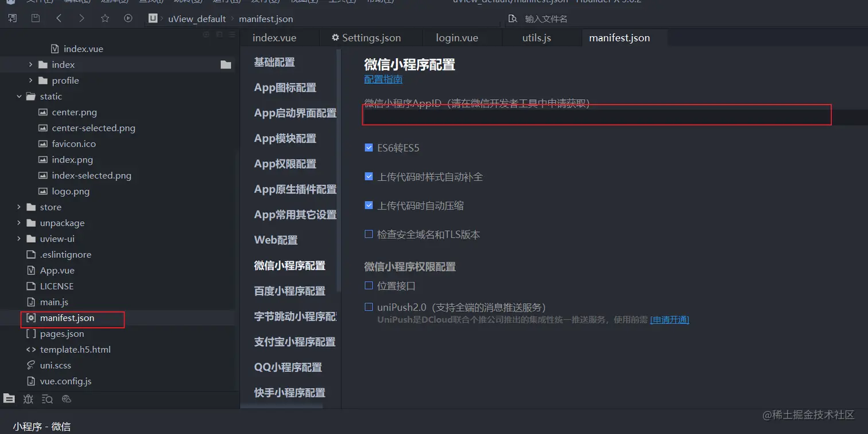Click the brackets icon beside pages.json
The image size is (868, 434).
(31, 334)
